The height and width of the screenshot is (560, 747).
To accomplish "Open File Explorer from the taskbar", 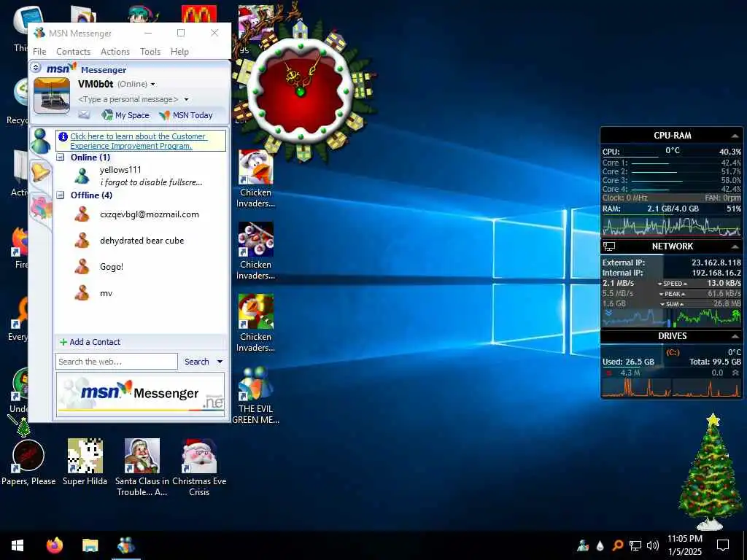I will 90,545.
